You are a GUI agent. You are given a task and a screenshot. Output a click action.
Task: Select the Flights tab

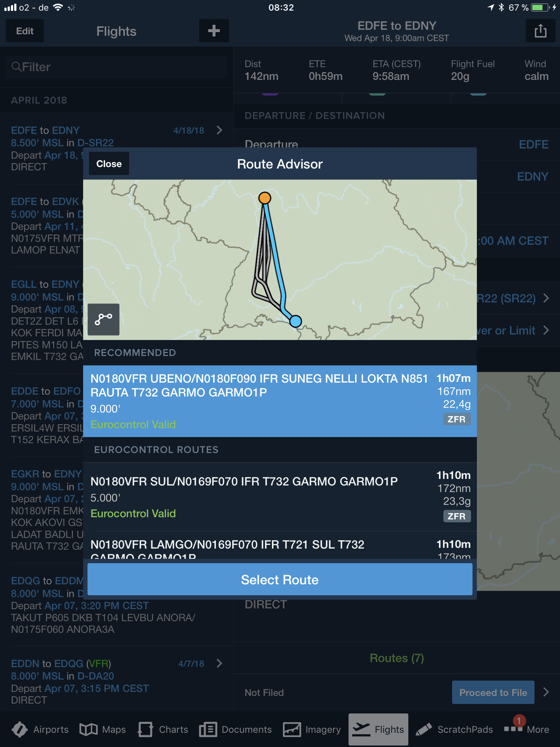click(378, 729)
